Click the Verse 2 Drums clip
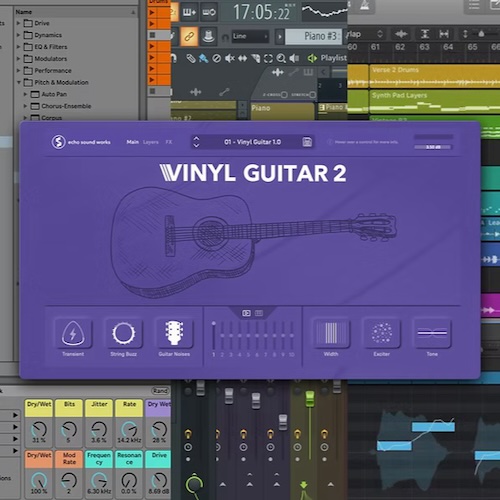 pyautogui.click(x=434, y=76)
